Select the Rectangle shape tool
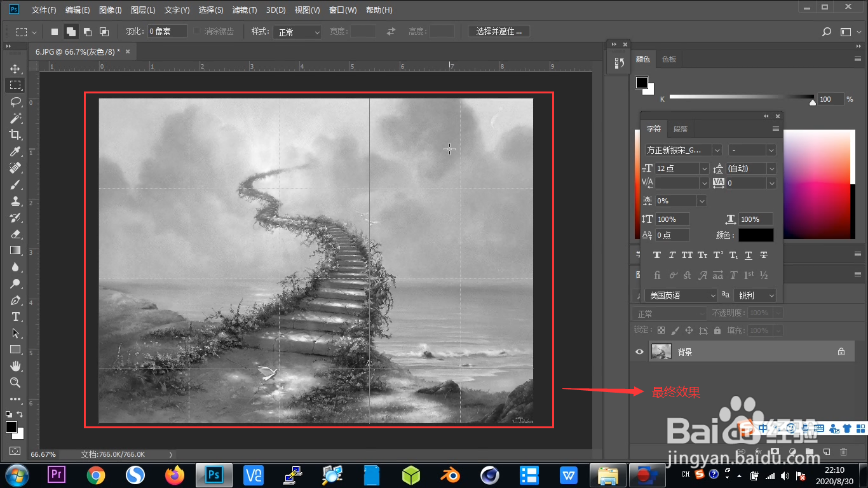 (x=15, y=349)
